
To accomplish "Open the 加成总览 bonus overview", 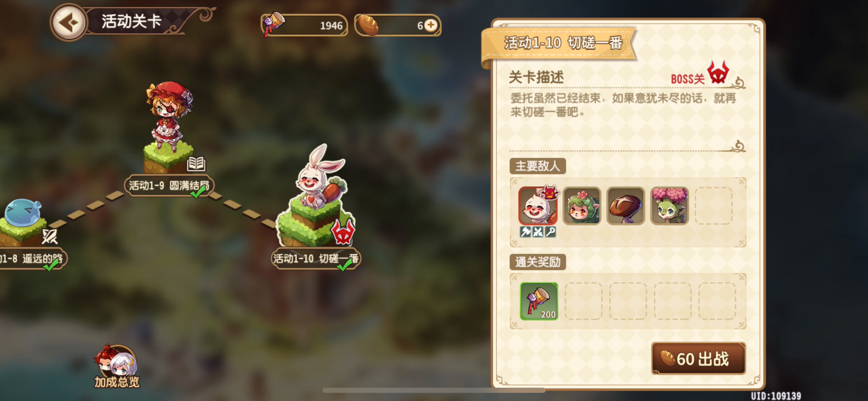I will click(117, 367).
